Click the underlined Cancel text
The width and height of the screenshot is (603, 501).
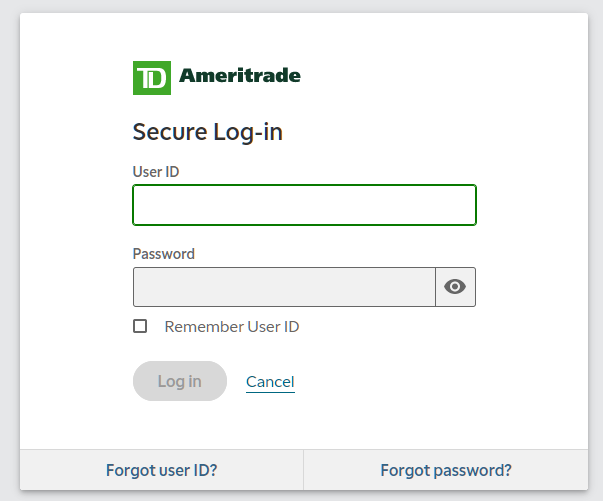(270, 381)
